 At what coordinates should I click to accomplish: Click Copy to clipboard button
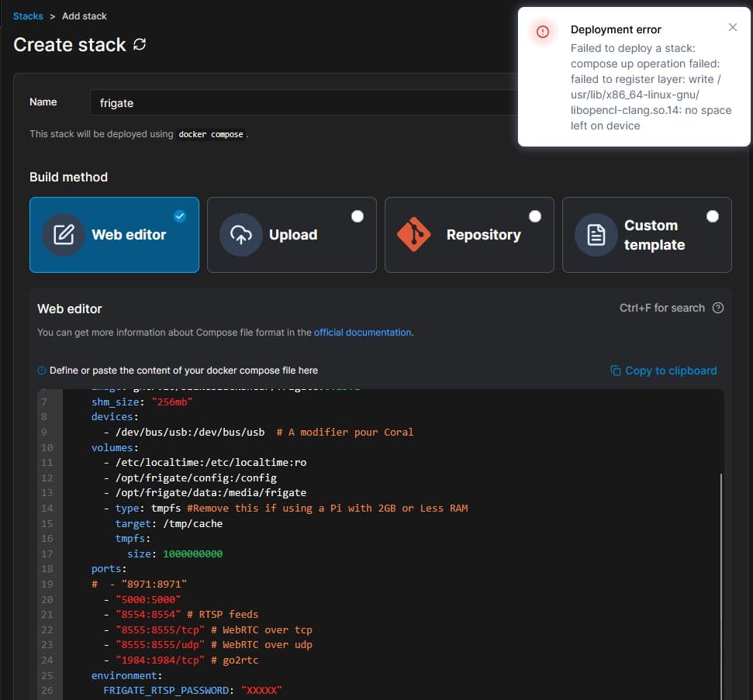click(664, 371)
